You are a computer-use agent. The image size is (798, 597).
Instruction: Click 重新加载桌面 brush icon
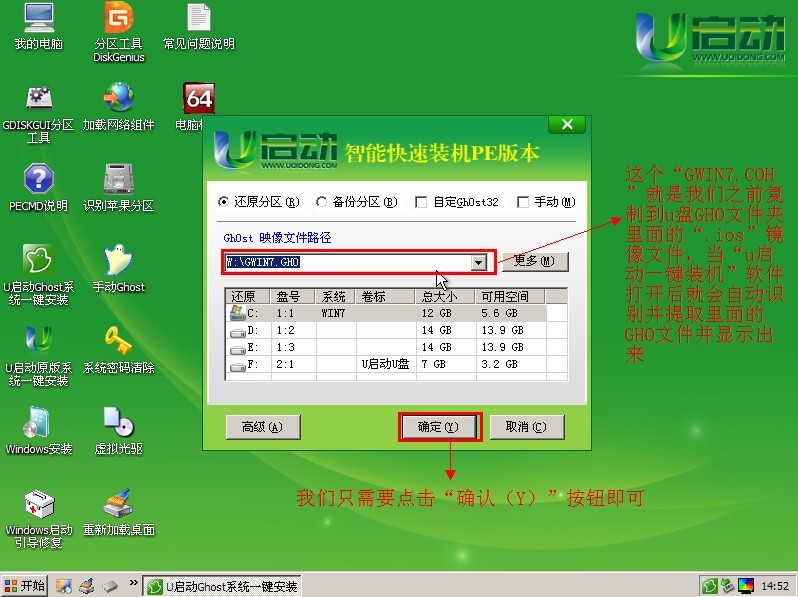[119, 513]
